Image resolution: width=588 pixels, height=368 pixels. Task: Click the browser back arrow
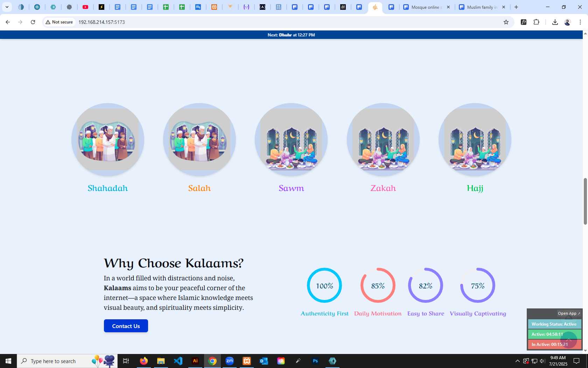(8, 22)
